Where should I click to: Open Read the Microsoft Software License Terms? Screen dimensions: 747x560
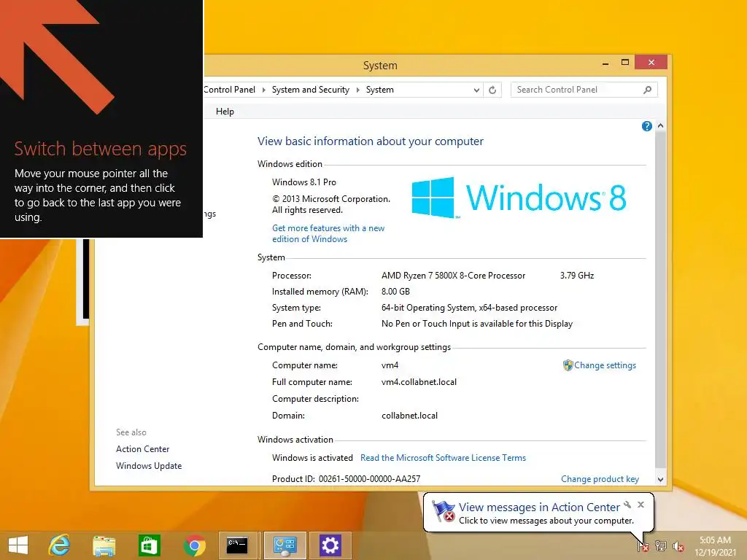[x=443, y=458]
